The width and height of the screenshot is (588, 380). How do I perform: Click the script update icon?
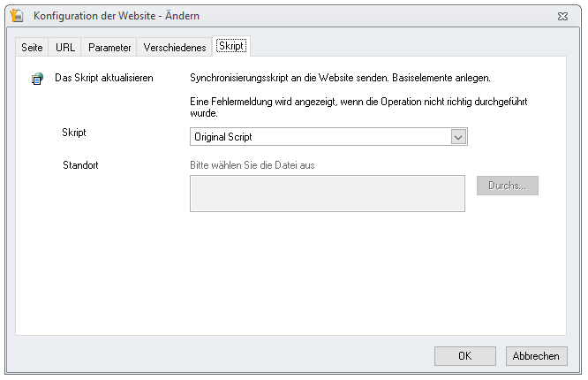coord(37,79)
